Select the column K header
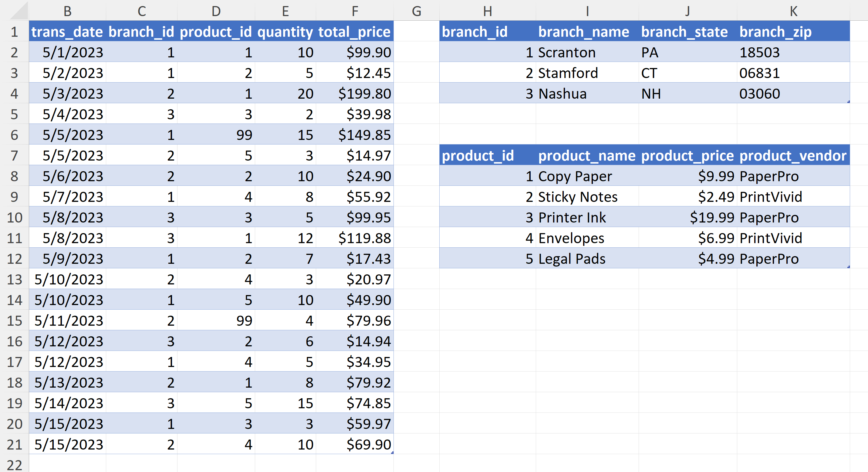 click(x=793, y=11)
